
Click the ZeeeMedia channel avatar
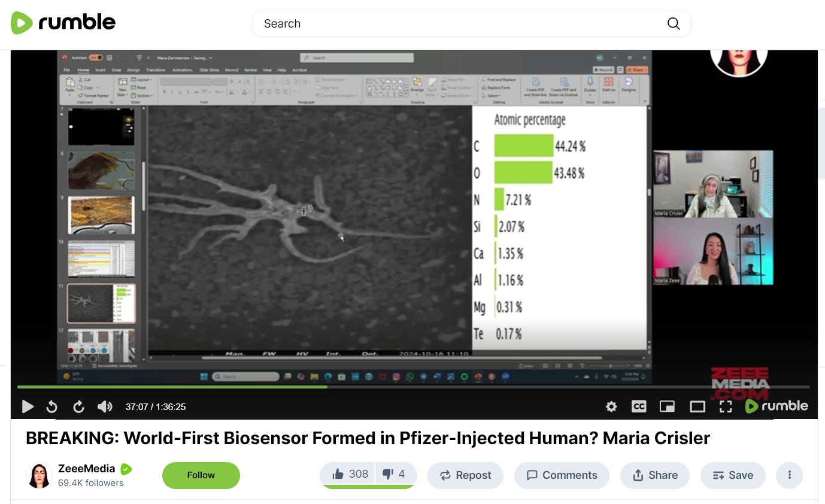pos(39,475)
